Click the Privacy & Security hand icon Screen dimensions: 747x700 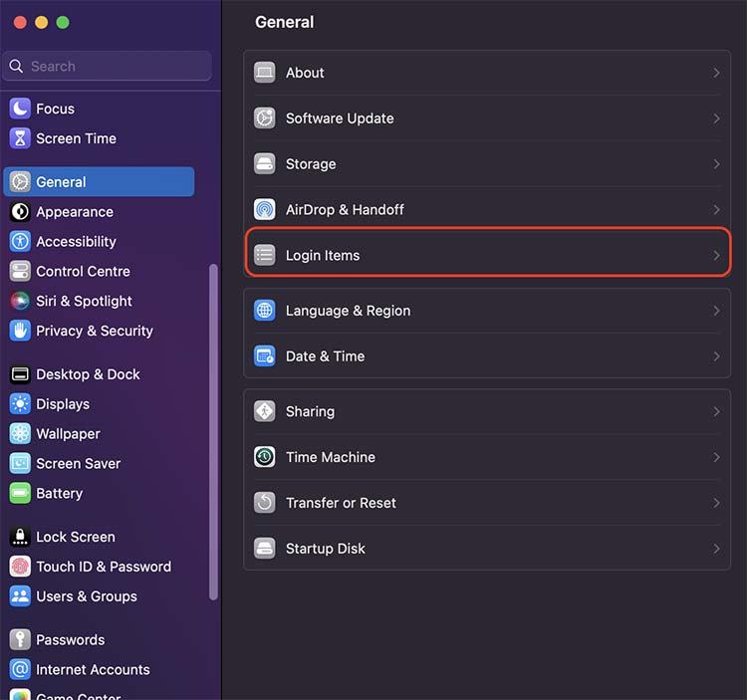point(20,331)
